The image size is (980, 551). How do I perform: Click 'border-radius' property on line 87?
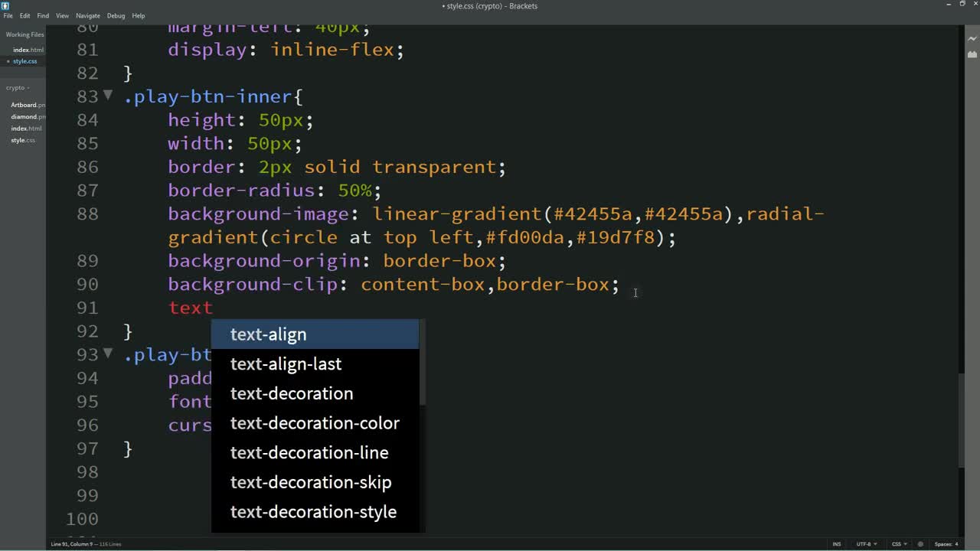tap(241, 191)
